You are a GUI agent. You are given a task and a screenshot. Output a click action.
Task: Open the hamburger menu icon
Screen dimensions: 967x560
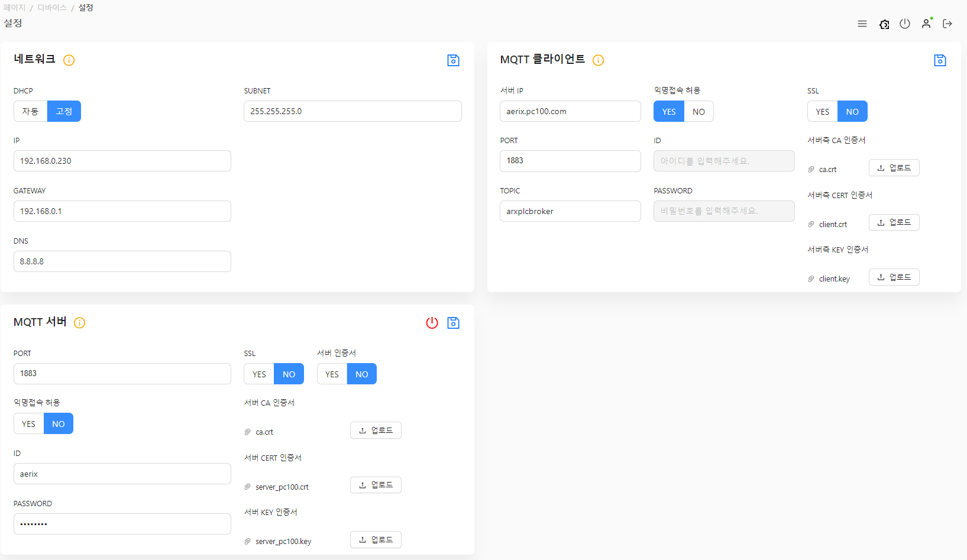[x=862, y=24]
